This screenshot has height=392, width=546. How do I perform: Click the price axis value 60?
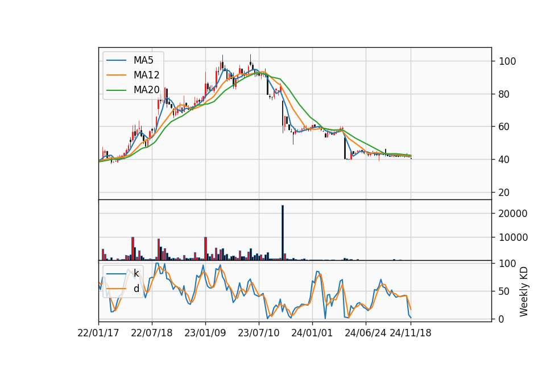coord(504,127)
